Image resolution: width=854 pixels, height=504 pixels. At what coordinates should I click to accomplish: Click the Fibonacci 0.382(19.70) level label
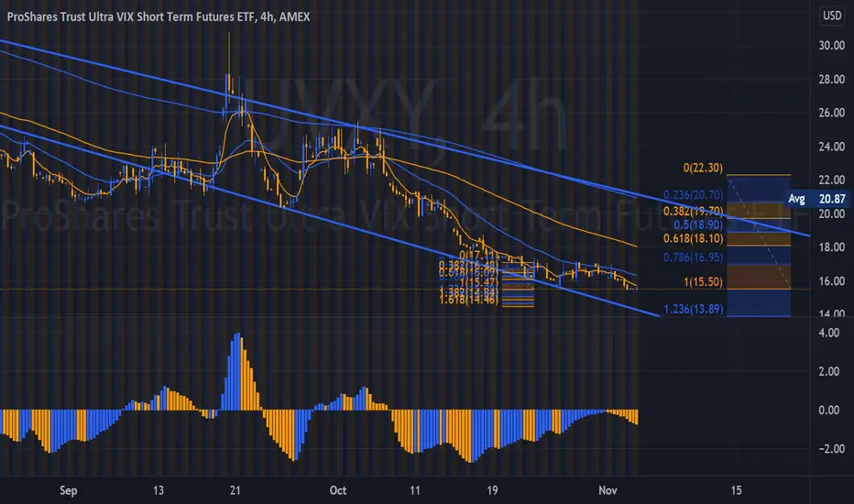click(x=694, y=211)
